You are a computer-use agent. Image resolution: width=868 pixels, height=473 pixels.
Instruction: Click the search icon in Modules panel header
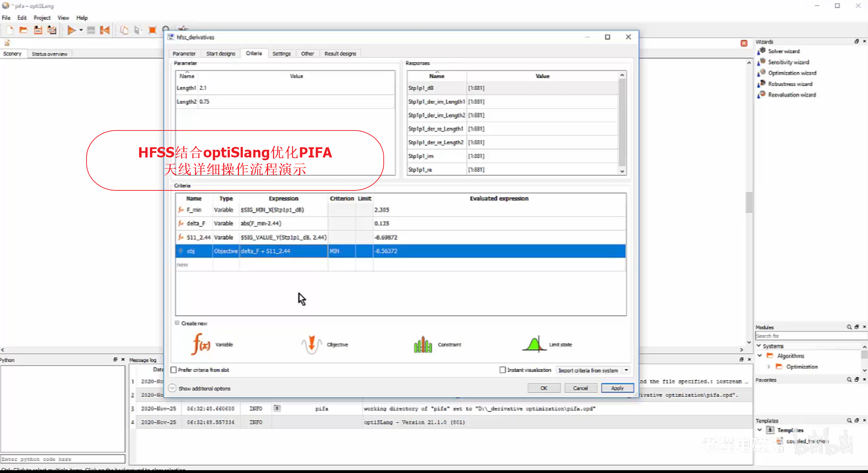tap(849, 327)
